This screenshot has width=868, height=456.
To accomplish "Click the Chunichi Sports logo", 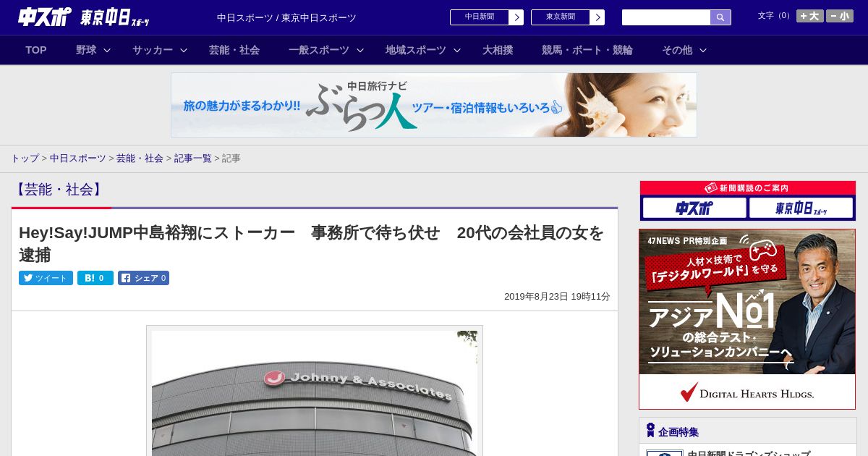I will click(44, 17).
